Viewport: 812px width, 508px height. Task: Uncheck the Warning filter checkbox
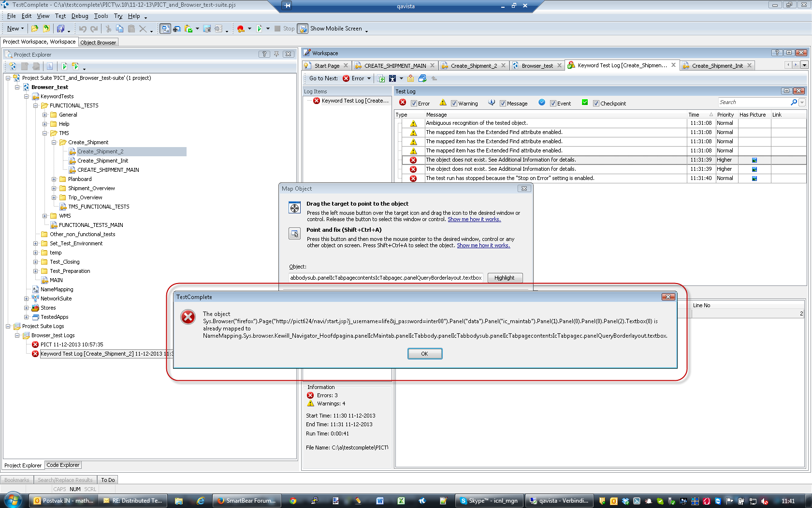tap(454, 104)
